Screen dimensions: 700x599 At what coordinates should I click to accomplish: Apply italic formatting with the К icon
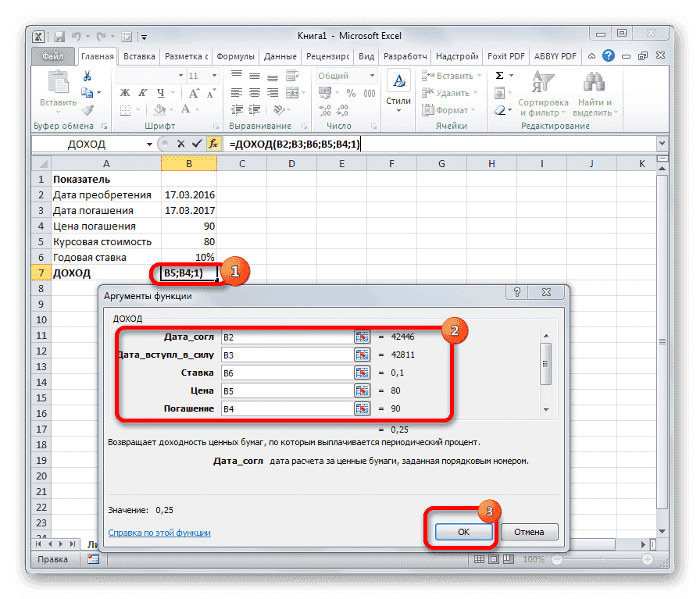(141, 92)
